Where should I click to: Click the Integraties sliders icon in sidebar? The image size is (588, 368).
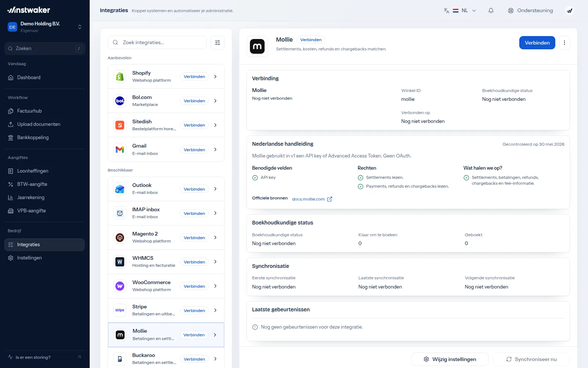(11, 245)
